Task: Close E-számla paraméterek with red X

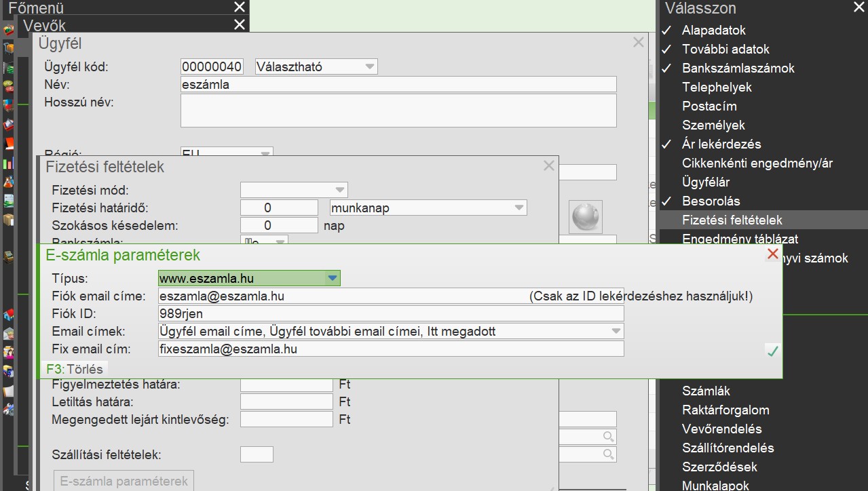Action: [772, 254]
